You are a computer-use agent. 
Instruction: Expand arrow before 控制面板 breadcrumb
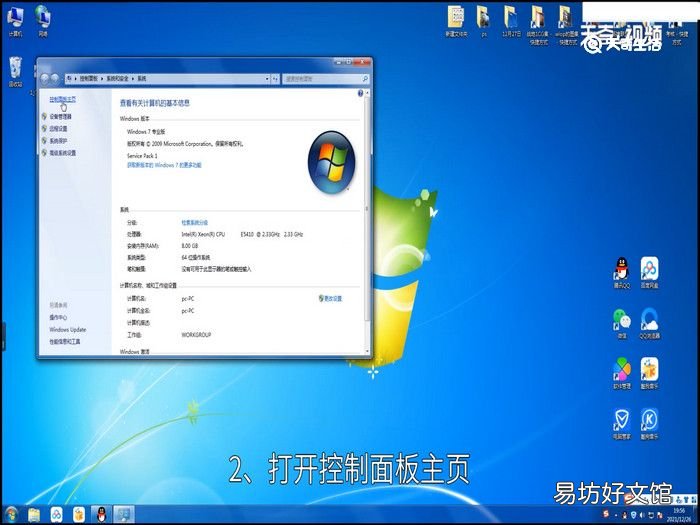pyautogui.click(x=76, y=79)
